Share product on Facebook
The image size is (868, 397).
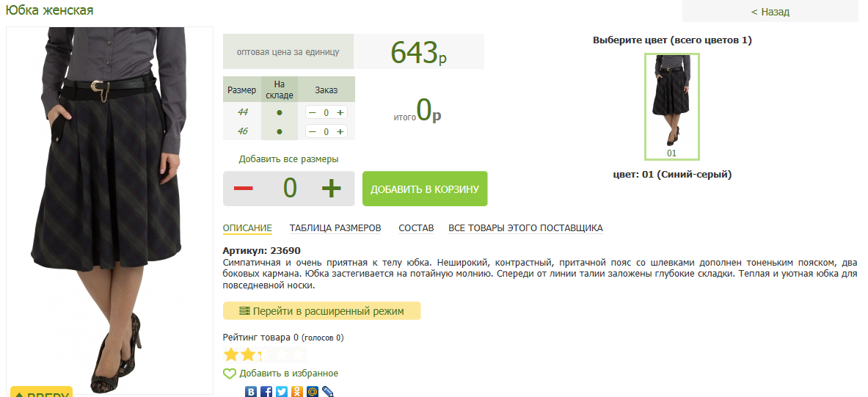[266, 392]
